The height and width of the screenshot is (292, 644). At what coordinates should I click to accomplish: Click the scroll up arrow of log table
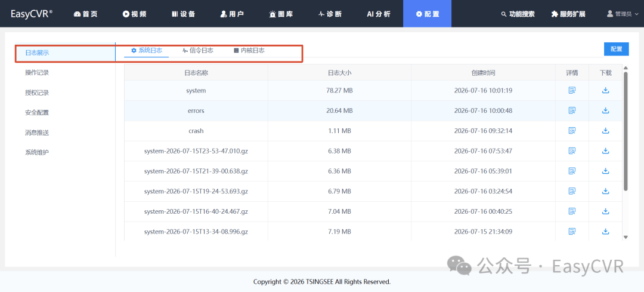click(x=626, y=68)
